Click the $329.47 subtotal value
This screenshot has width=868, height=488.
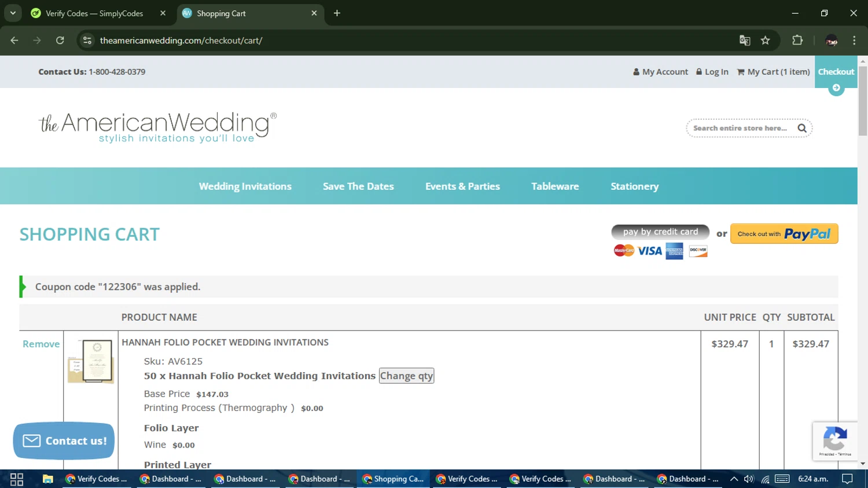point(811,344)
